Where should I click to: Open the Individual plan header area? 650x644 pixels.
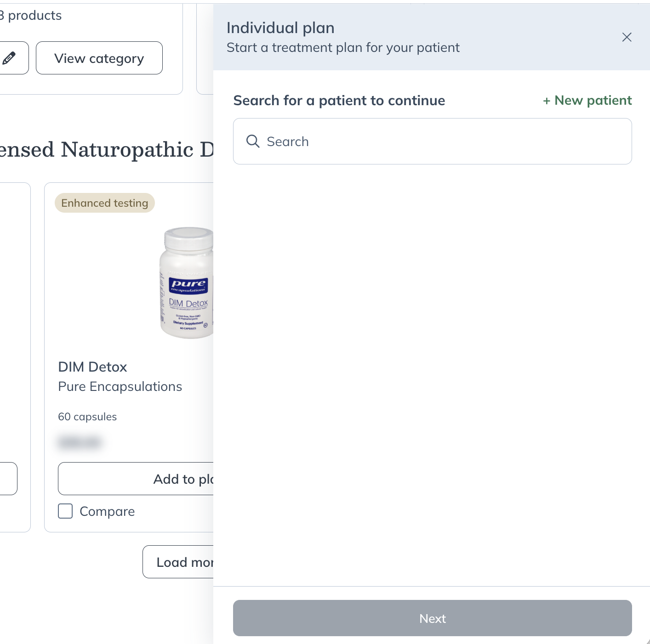coord(280,28)
